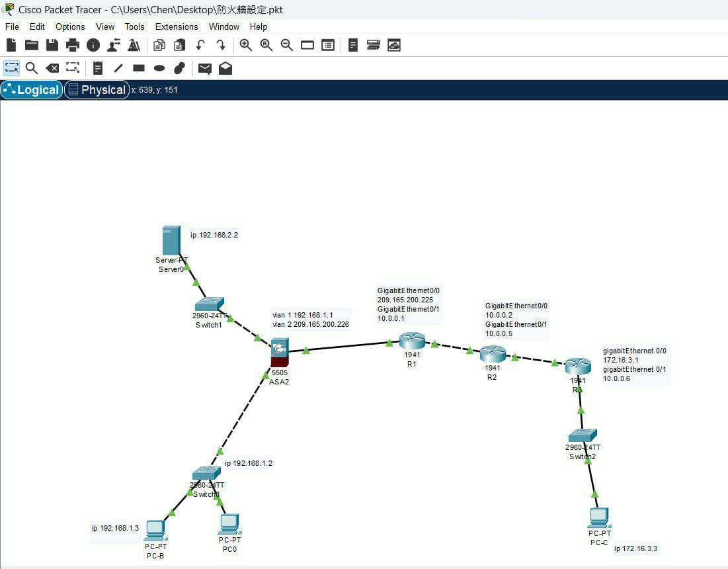This screenshot has height=569, width=728.
Task: Open the drawing palette rectangle icon
Action: coord(307,45)
